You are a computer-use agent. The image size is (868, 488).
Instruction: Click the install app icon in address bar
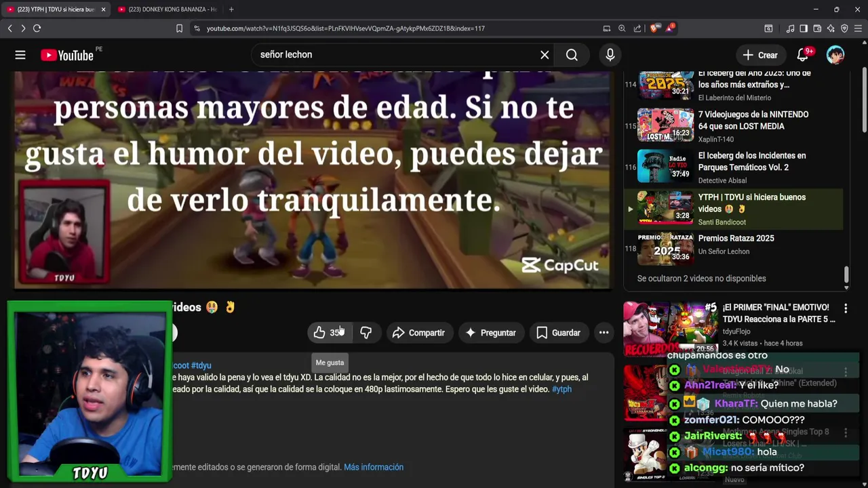point(606,28)
